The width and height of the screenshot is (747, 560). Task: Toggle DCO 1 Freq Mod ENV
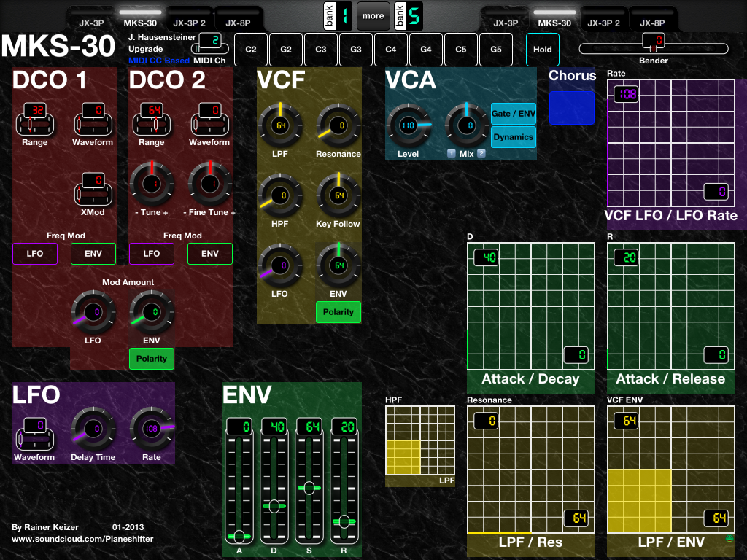[93, 254]
